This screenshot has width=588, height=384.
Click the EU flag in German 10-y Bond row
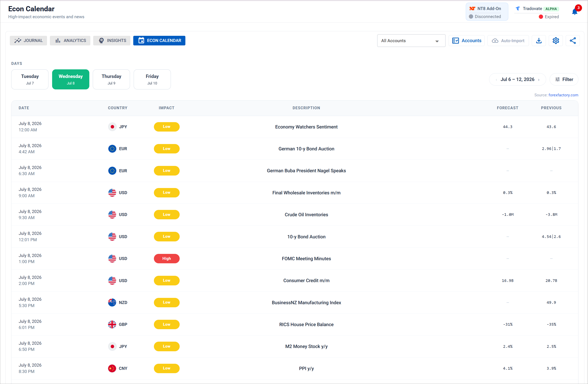click(112, 149)
